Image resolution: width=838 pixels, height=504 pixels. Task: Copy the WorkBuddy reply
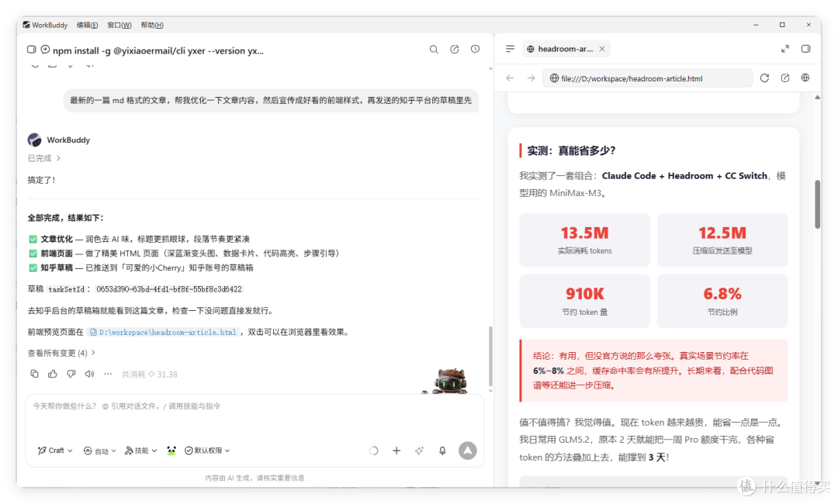coord(34,374)
